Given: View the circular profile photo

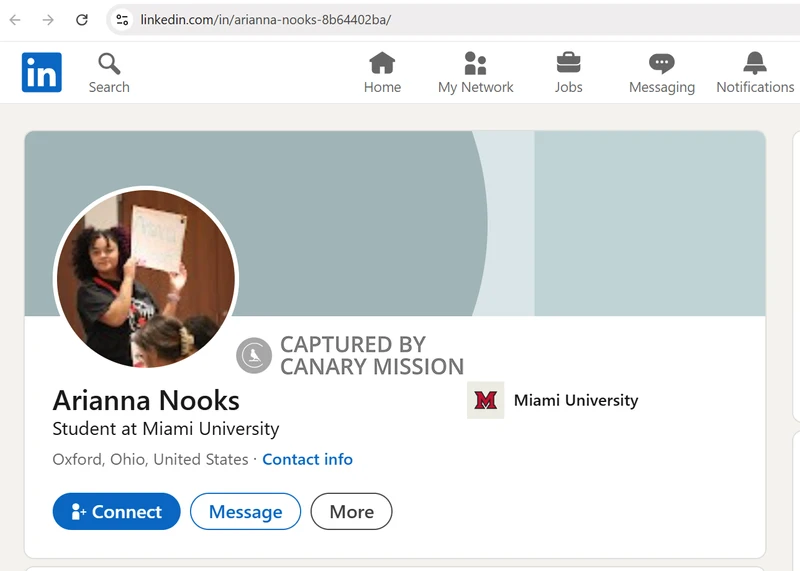Looking at the screenshot, I should point(146,278).
